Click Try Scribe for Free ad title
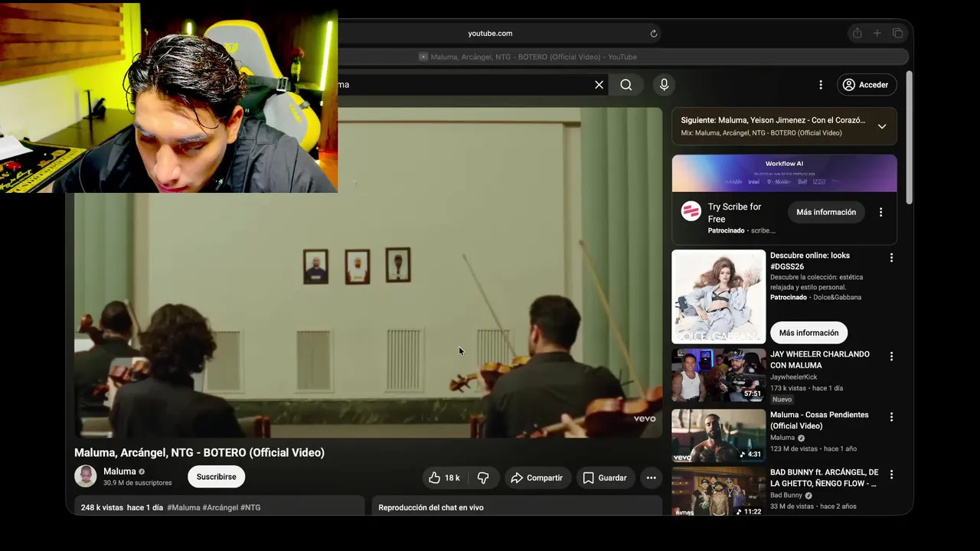This screenshot has width=980, height=551. pos(734,213)
